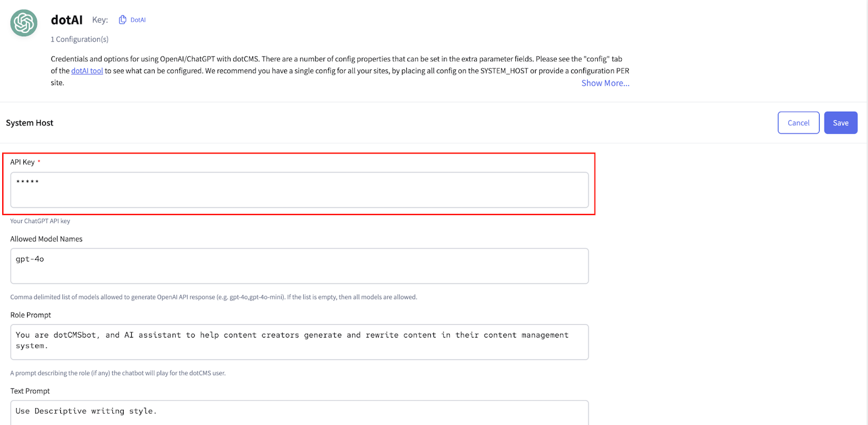This screenshot has height=425, width=868.
Task: Save the dotAI configuration
Action: (x=840, y=123)
